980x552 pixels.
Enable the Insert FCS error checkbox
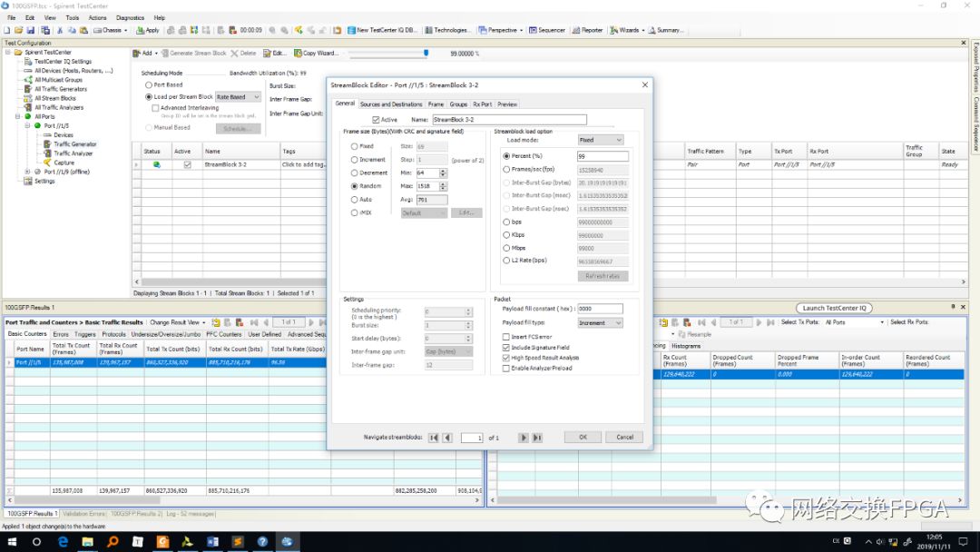tap(505, 337)
